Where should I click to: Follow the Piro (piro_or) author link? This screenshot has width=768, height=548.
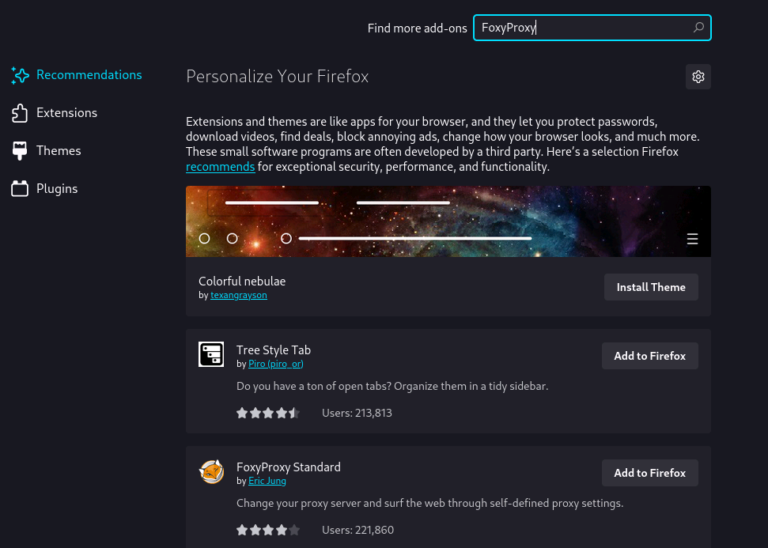[x=275, y=364]
